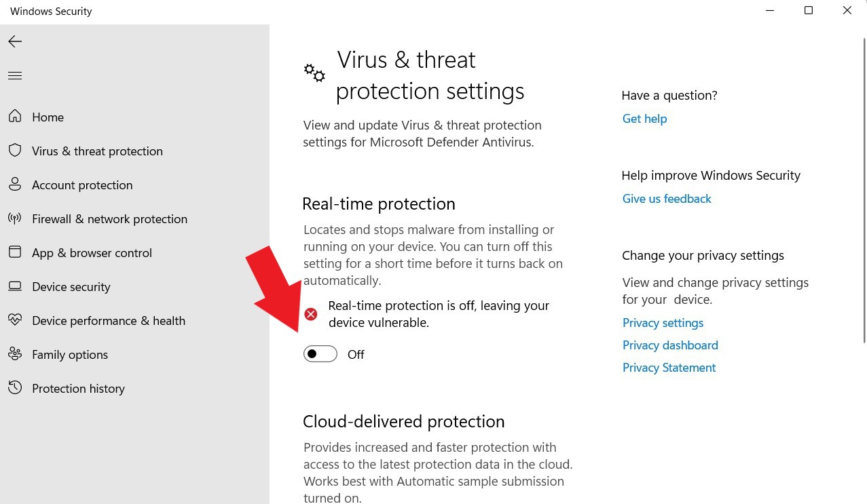867x504 pixels.
Task: Open the Privacy settings link
Action: point(663,323)
